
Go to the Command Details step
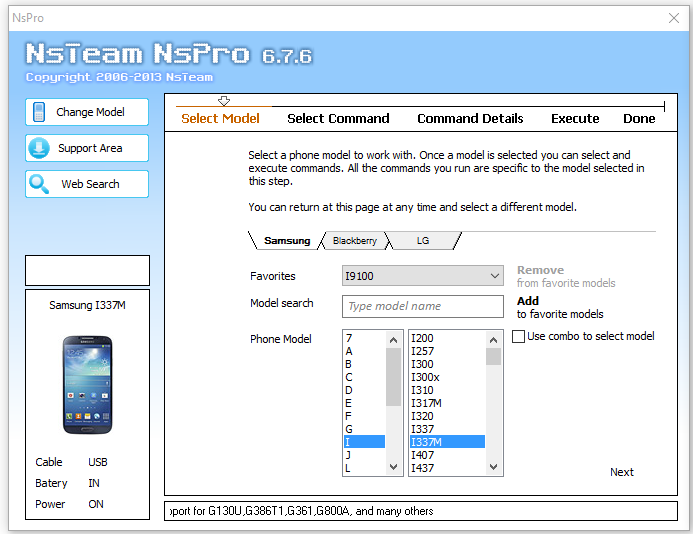pyautogui.click(x=470, y=118)
